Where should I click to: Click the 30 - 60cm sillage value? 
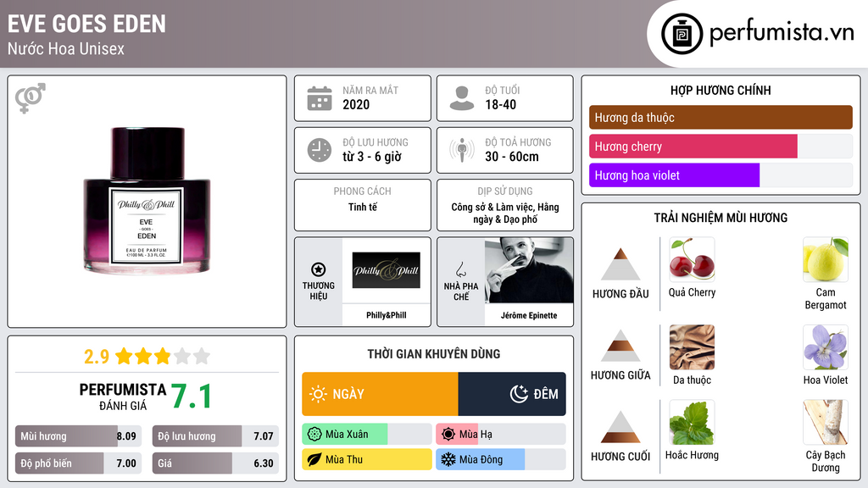coord(512,157)
